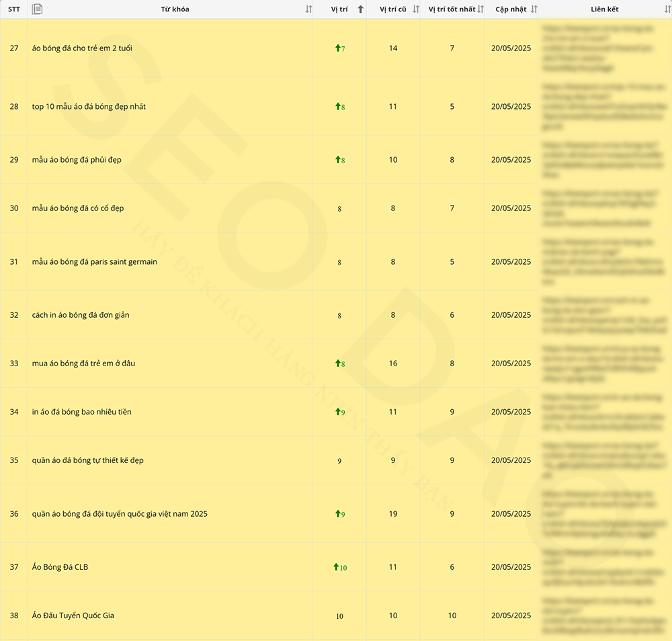This screenshot has width=672, height=641.
Task: Select keyword 'top 10 mẫu áo đá bóng đẹp nhất'
Action: click(x=89, y=107)
